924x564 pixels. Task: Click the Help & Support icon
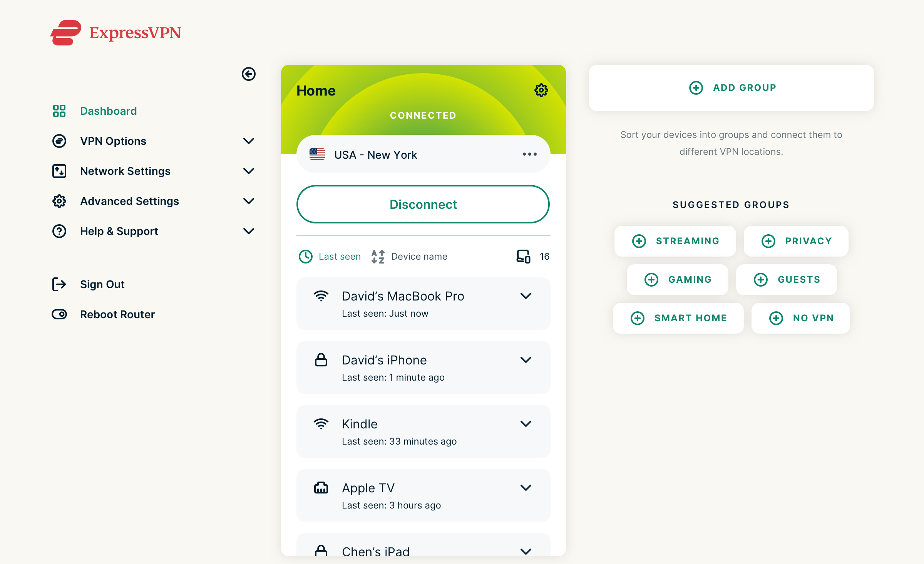click(59, 230)
